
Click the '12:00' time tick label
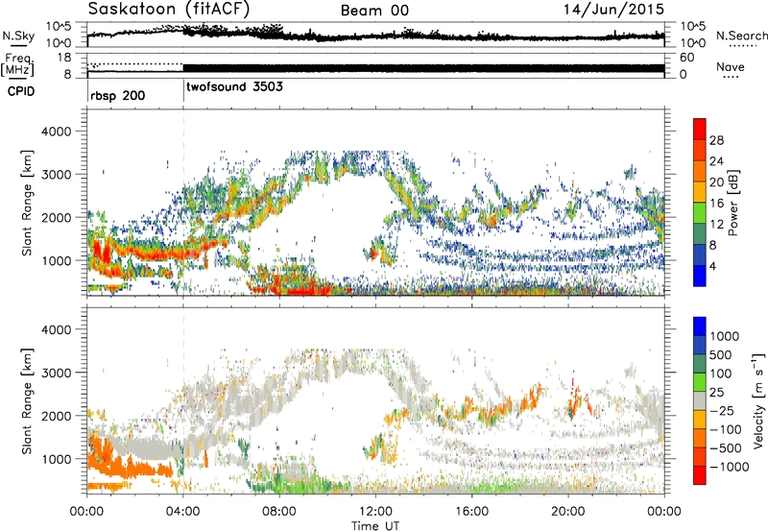click(x=375, y=512)
